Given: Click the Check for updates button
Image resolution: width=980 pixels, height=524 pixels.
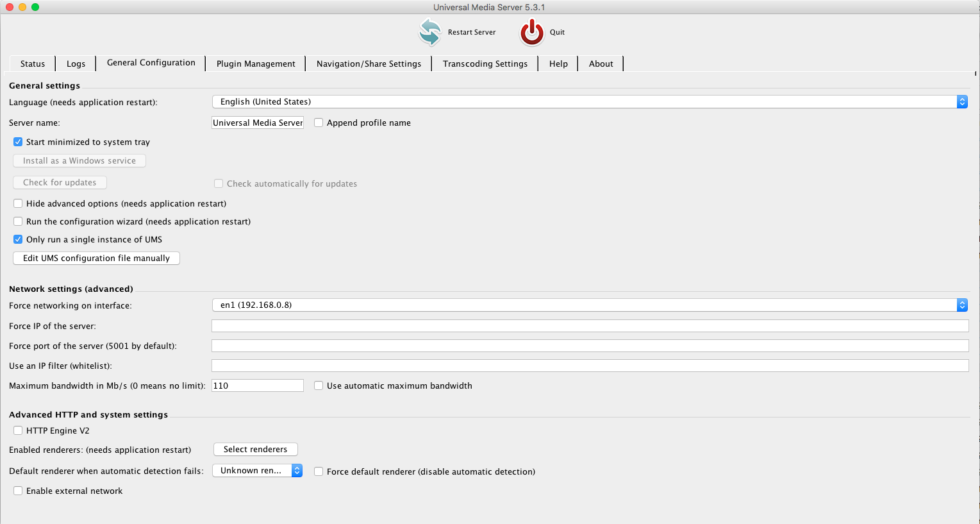Looking at the screenshot, I should [x=60, y=182].
